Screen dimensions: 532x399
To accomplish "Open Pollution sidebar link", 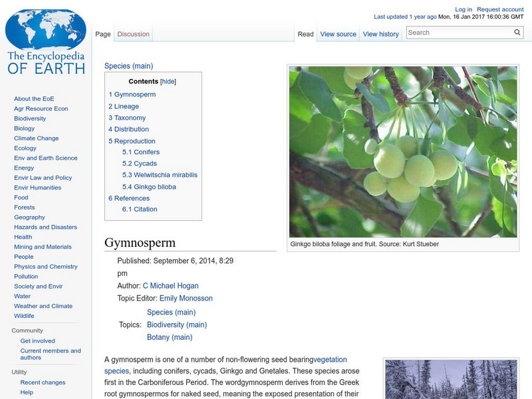I will tap(26, 276).
